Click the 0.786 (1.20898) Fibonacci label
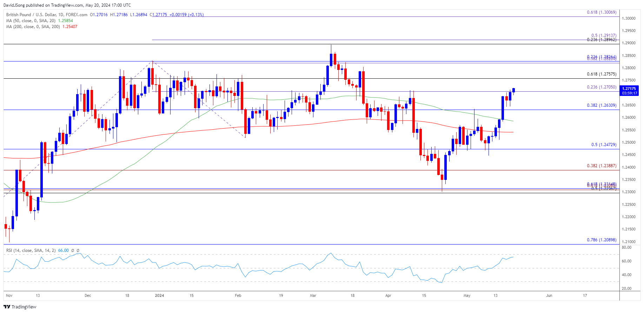 [602, 240]
